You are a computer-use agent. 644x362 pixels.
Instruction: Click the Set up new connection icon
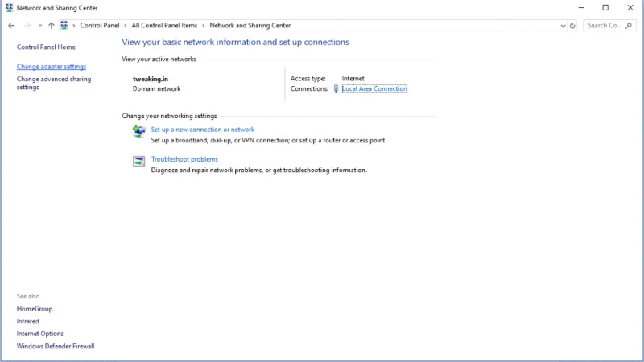[x=139, y=131]
